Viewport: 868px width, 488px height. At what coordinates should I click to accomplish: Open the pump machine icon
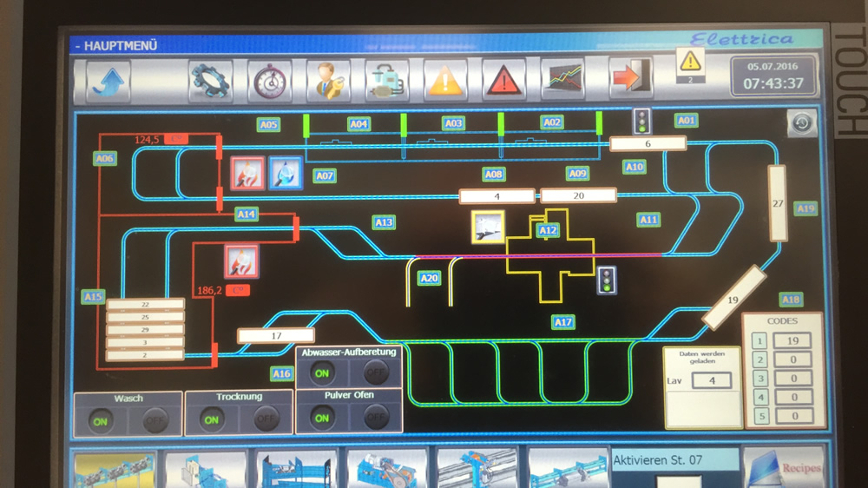pos(387,81)
